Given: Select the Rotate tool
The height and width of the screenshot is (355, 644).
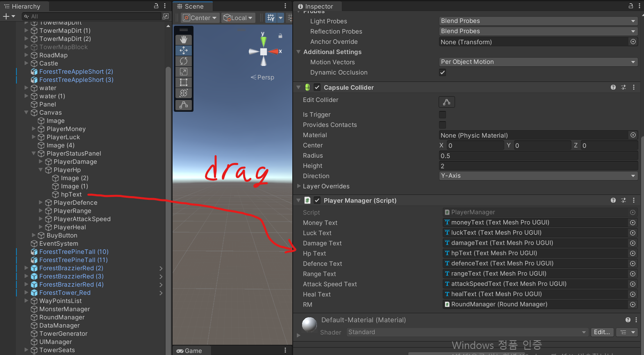Looking at the screenshot, I should 184,61.
